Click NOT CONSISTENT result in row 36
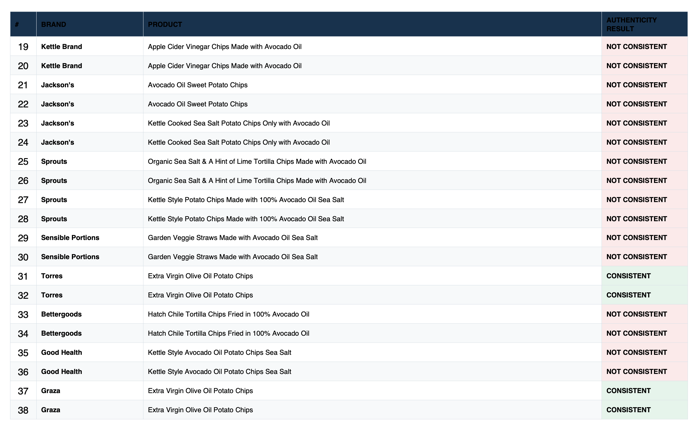 point(636,372)
